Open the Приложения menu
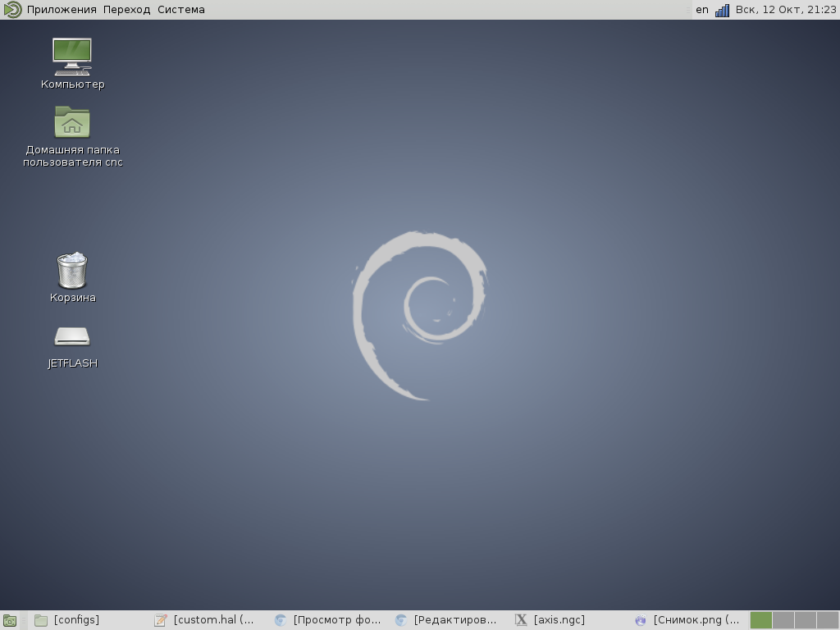 [62, 10]
